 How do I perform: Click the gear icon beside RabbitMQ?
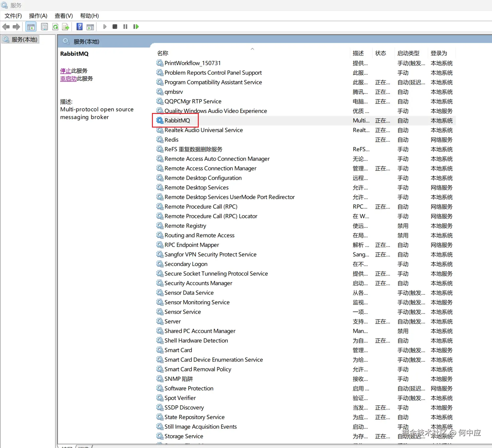click(160, 121)
